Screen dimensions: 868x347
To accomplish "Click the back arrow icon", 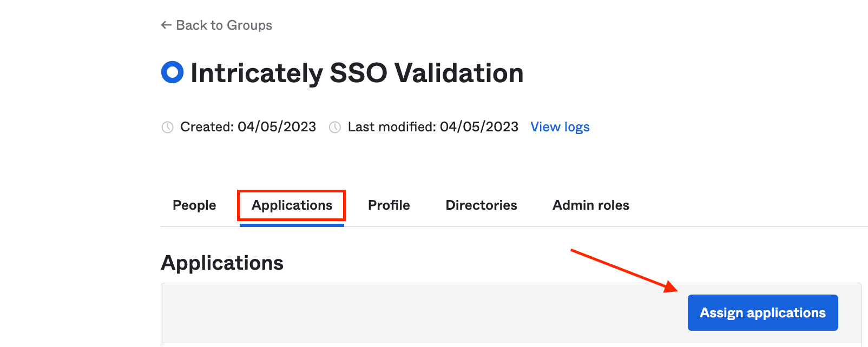I will coord(166,25).
